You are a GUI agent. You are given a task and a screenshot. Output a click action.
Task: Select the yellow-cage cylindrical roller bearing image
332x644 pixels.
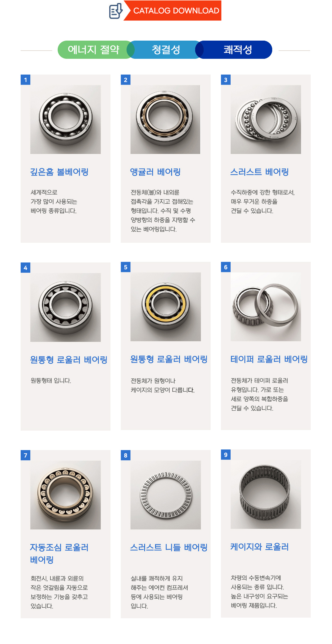166,307
